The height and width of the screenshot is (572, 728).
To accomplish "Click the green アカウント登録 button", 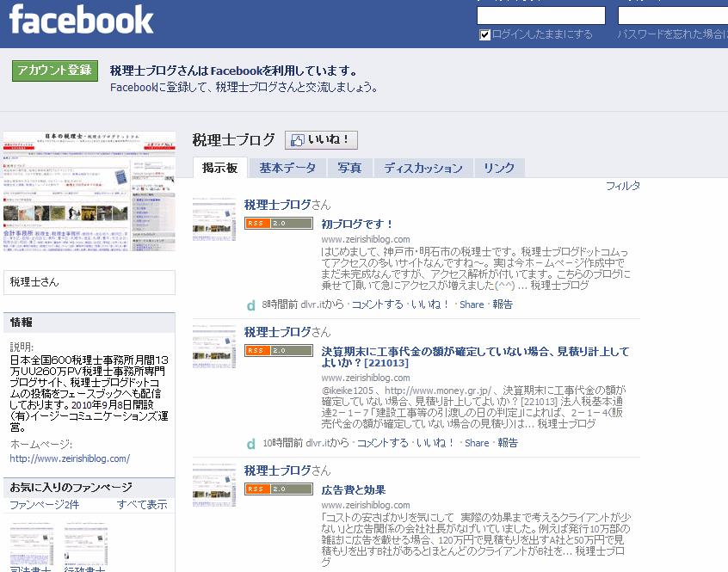I will [55, 71].
